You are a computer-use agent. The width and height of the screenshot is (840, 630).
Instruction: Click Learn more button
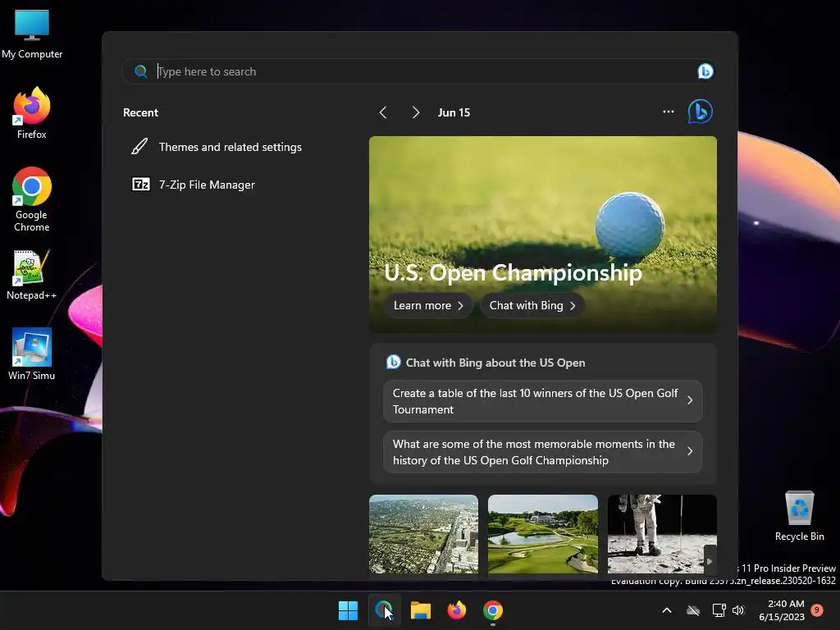point(428,305)
